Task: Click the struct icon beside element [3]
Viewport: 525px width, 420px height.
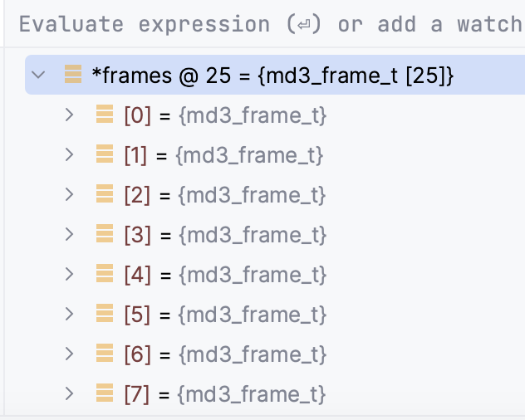Action: (105, 233)
